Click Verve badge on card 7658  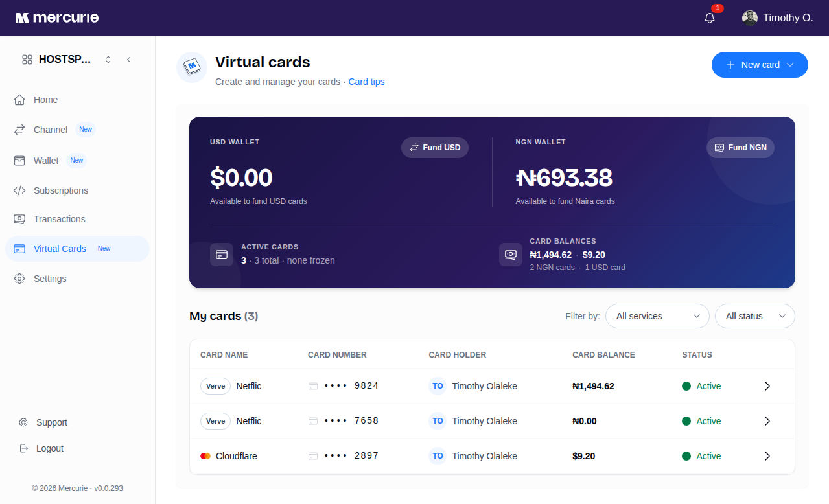[215, 421]
